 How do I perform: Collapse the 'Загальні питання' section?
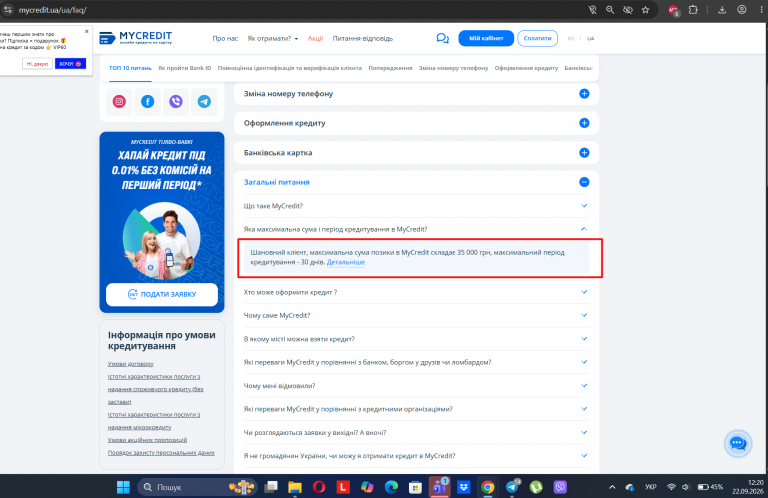(x=584, y=182)
